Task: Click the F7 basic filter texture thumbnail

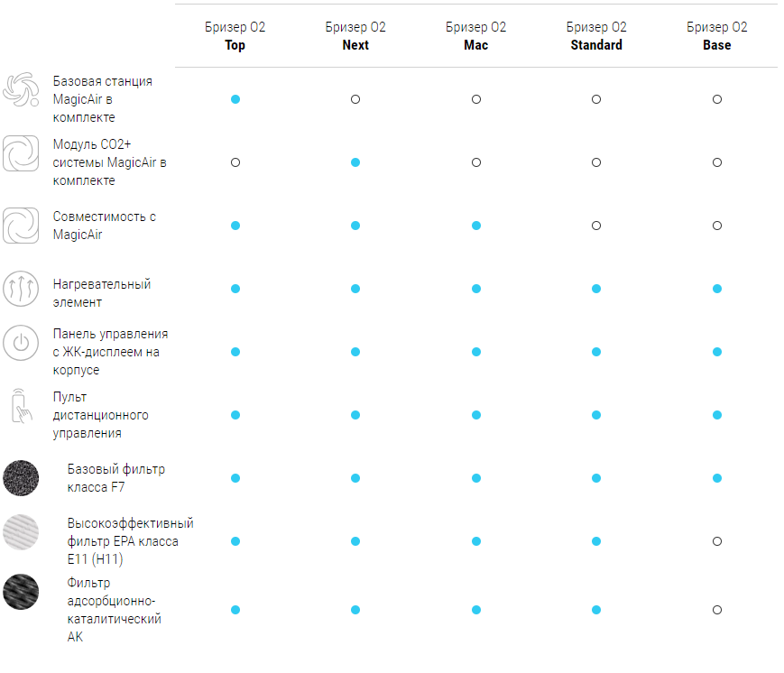Action: click(x=21, y=477)
